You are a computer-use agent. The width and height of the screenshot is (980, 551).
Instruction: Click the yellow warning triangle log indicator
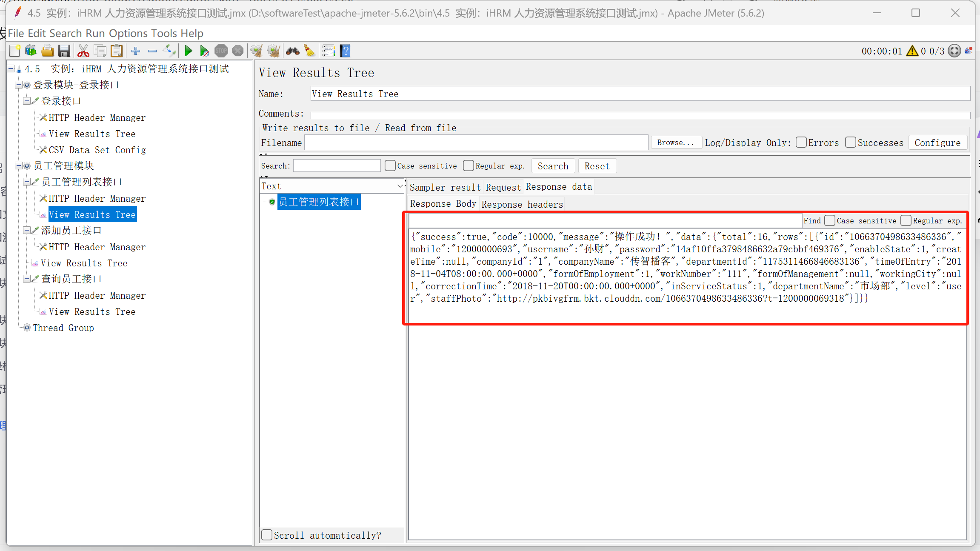click(x=912, y=51)
